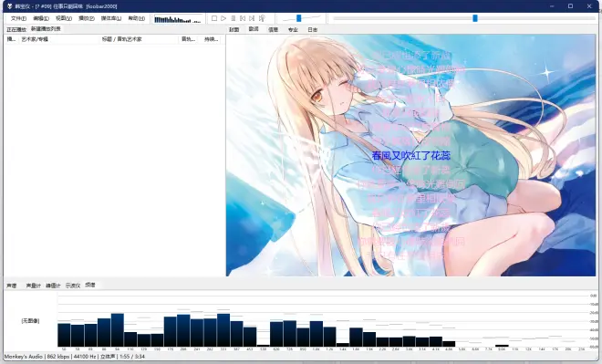
Task: Skip to the next track
Action: [252, 18]
